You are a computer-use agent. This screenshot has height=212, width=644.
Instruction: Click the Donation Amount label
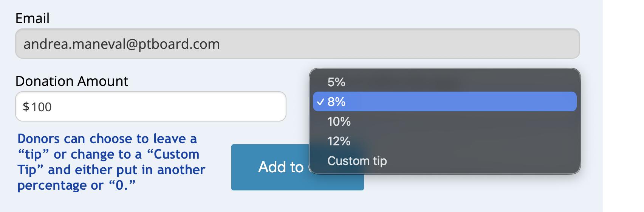coord(72,81)
